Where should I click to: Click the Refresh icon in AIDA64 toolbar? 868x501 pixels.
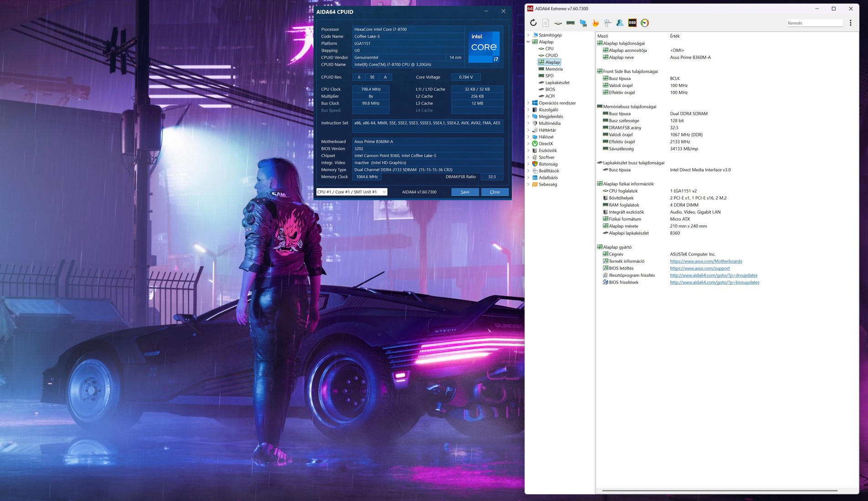[533, 23]
